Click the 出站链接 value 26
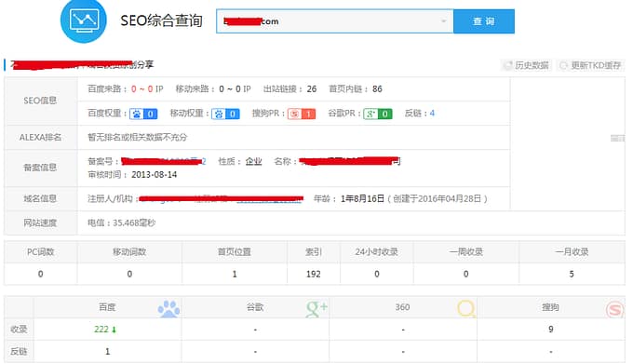Viewport: 633px width, 364px height. (x=312, y=89)
